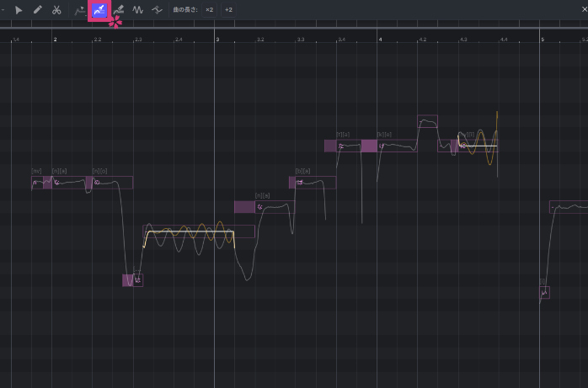Choose the scissors cut tool
Viewport: 588px width, 388px height.
pyautogui.click(x=56, y=10)
